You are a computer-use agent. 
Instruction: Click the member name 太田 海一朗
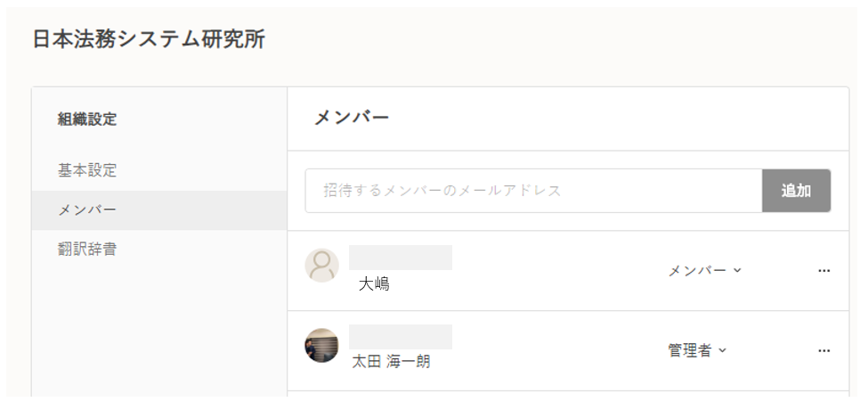point(391,362)
